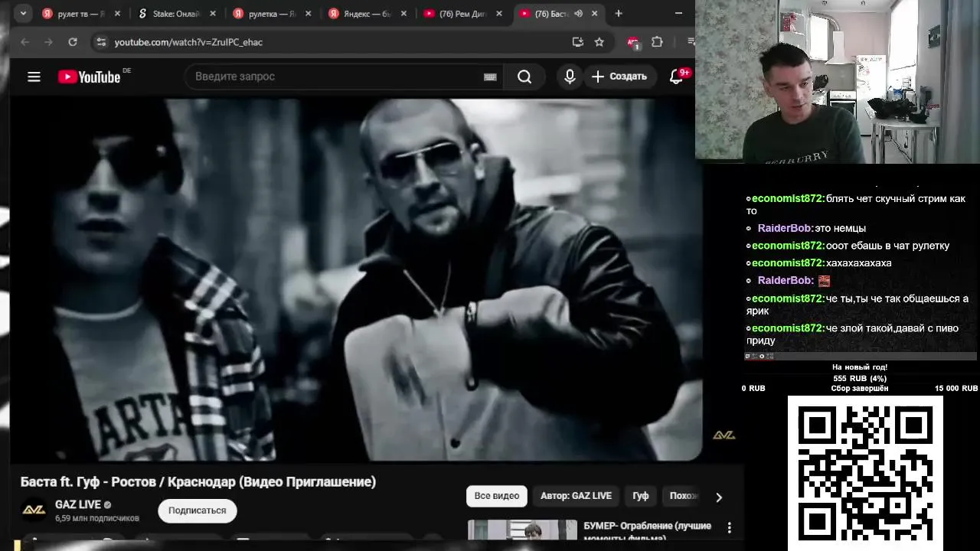The height and width of the screenshot is (551, 980).
Task: Close the 'рулет тв' tab
Action: coord(117,13)
